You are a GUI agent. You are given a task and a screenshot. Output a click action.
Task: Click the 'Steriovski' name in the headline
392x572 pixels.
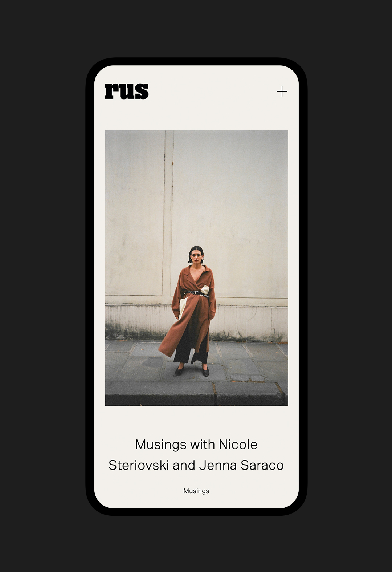click(x=139, y=465)
